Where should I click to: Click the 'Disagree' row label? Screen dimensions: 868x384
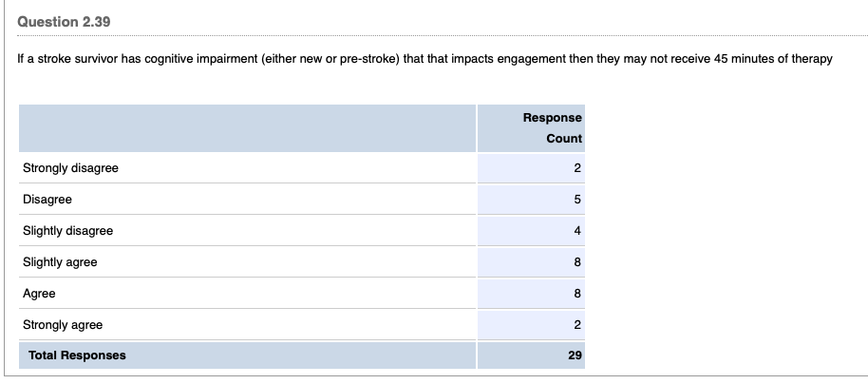tap(47, 200)
